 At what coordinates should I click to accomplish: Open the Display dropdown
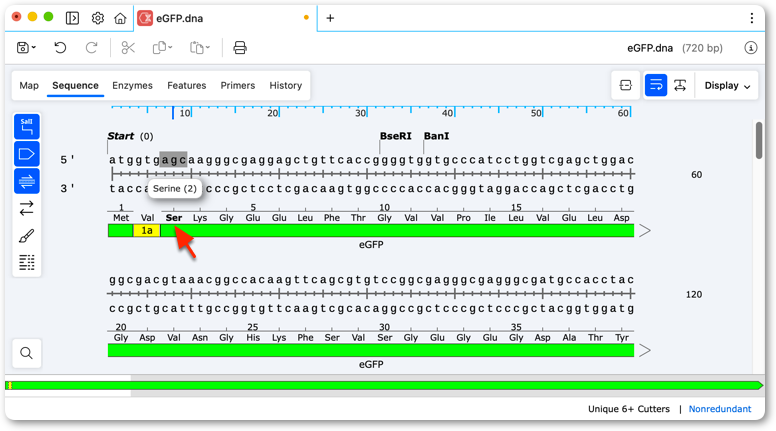tap(727, 86)
